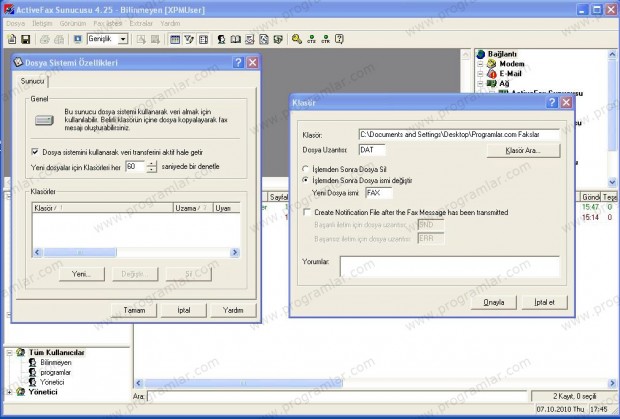Collapse the Modem tree node
Image resolution: width=620 pixels, height=419 pixels.
click(x=480, y=64)
